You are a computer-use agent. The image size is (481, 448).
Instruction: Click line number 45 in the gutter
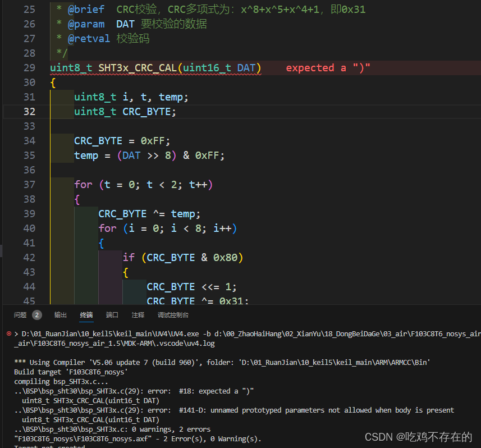(30, 301)
